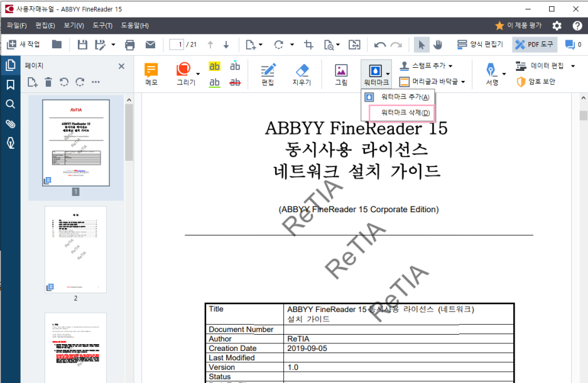The width and height of the screenshot is (588, 383).
Task: Go to the next page arrow
Action: click(x=226, y=45)
